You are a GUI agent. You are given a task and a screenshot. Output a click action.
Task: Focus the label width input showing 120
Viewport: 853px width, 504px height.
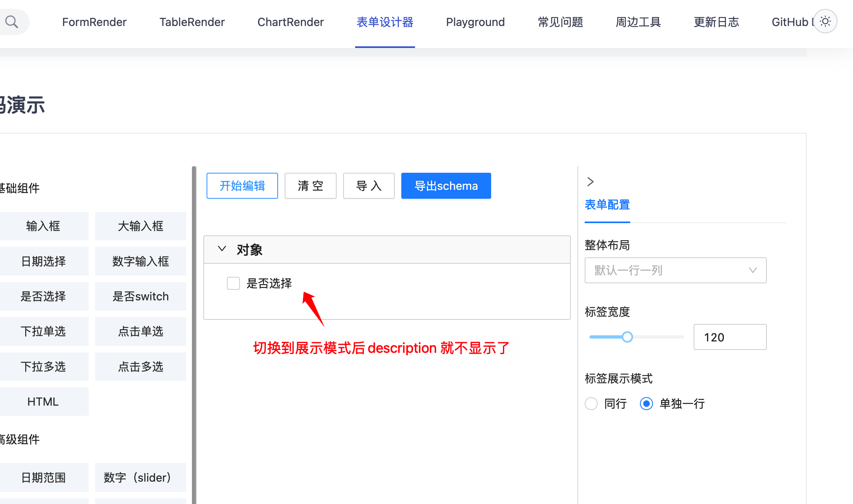(730, 337)
